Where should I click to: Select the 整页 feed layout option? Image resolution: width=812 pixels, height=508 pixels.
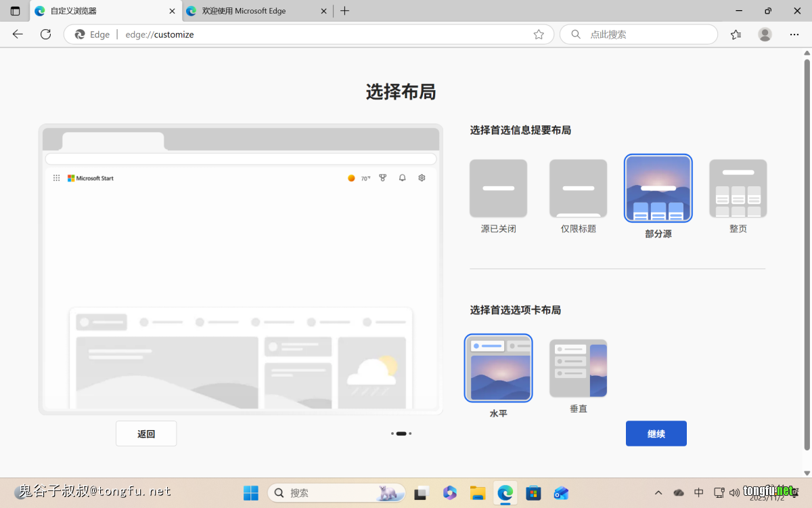pyautogui.click(x=738, y=189)
